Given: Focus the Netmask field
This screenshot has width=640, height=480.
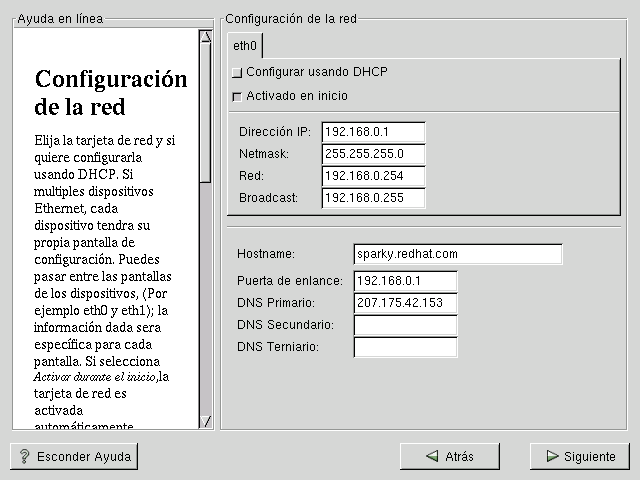Looking at the screenshot, I should 374,154.
